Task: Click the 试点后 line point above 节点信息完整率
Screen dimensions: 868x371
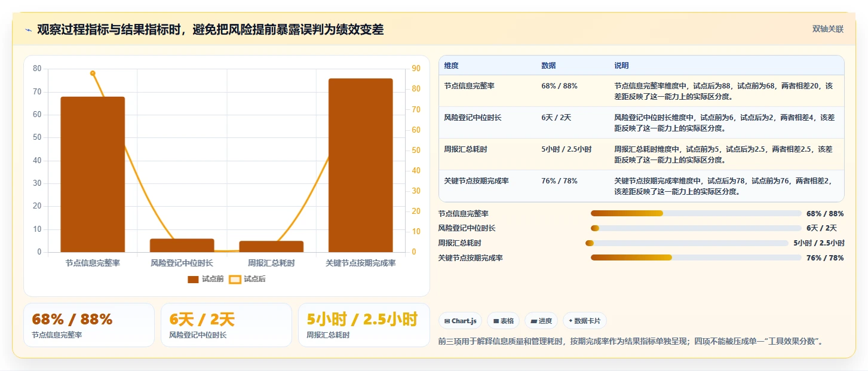Action: point(93,73)
